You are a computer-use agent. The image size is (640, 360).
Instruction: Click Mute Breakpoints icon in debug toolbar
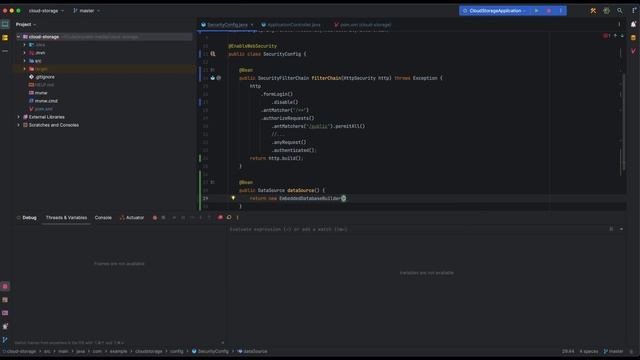coord(229,218)
